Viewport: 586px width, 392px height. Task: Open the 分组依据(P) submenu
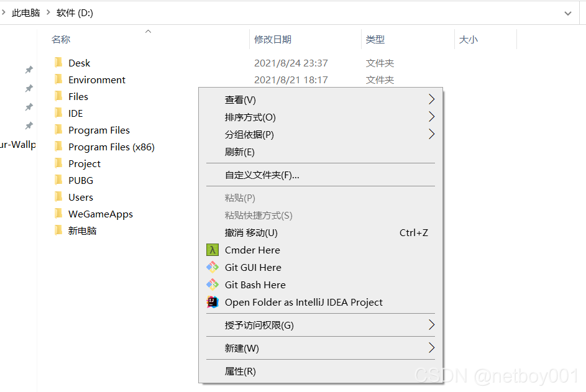pyautogui.click(x=321, y=135)
